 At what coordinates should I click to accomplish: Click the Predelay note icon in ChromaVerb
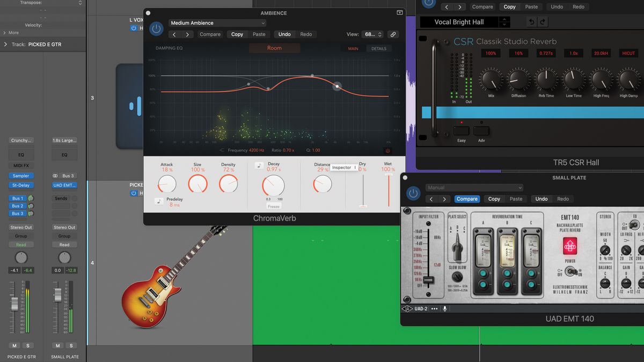(x=158, y=202)
